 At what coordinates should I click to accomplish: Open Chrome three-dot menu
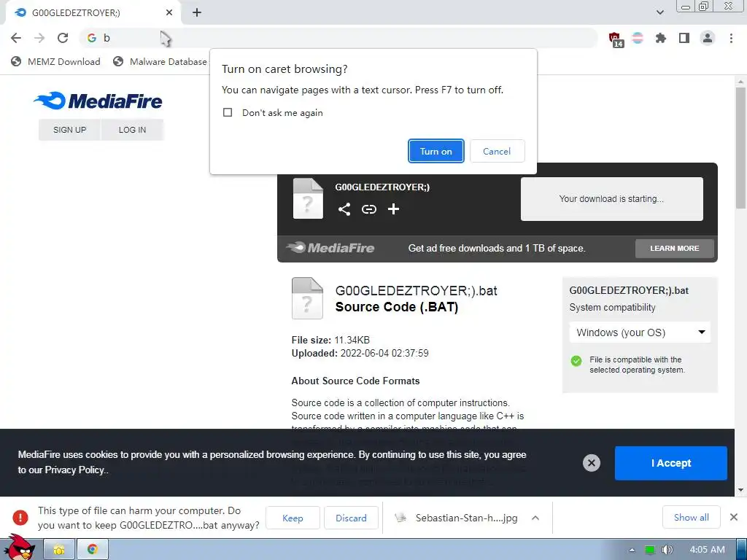pyautogui.click(x=731, y=38)
